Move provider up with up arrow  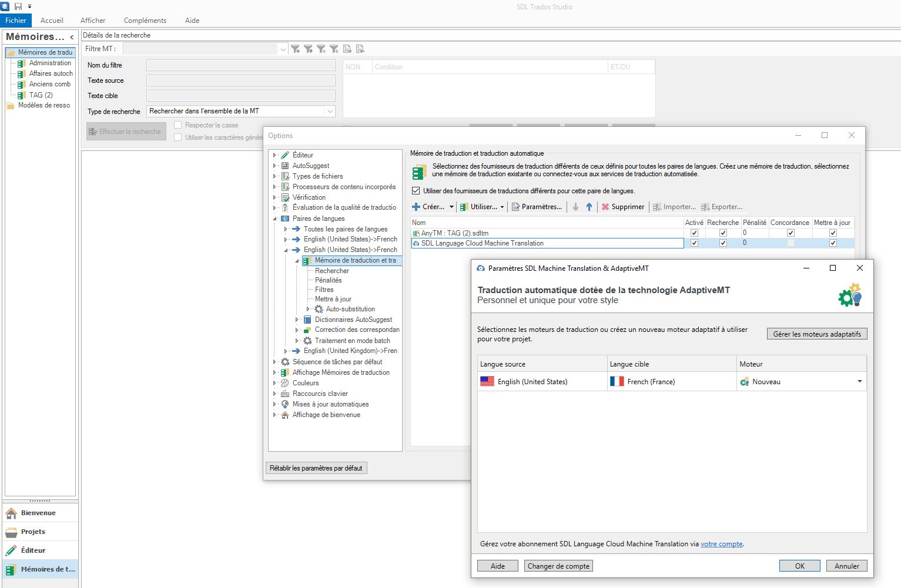click(589, 207)
